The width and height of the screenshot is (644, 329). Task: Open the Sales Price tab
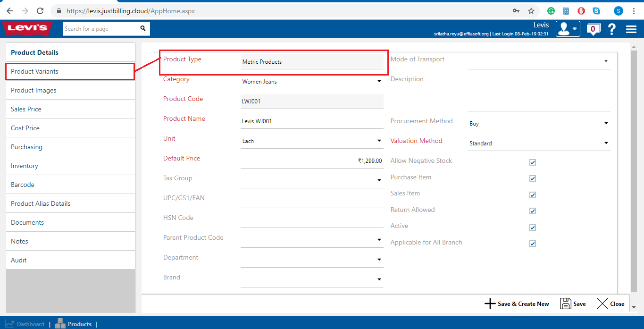pos(70,109)
